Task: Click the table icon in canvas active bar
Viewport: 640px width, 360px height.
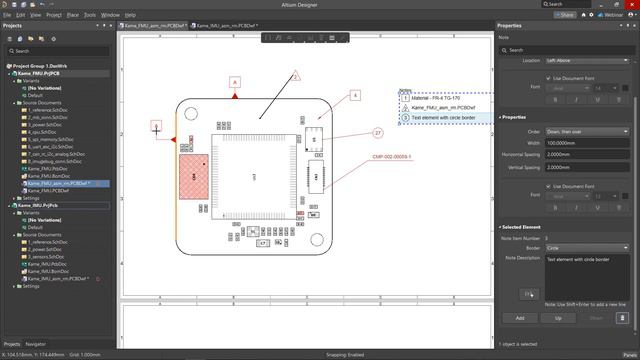Action: (x=332, y=38)
